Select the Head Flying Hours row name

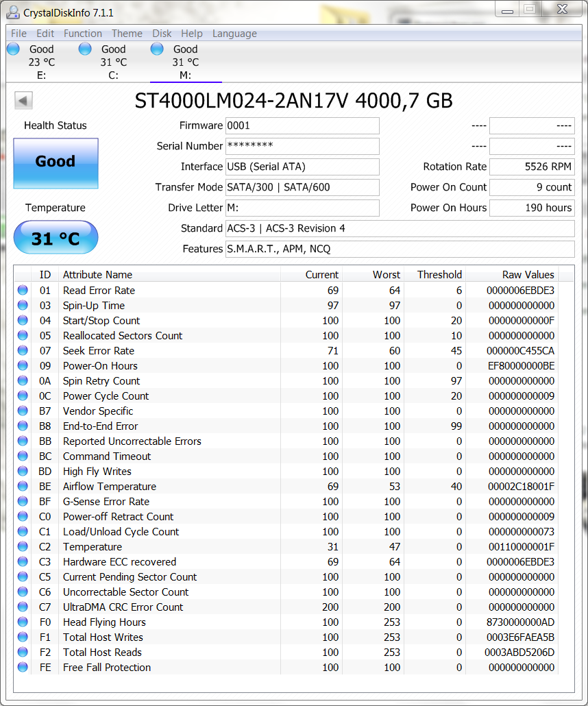click(104, 622)
